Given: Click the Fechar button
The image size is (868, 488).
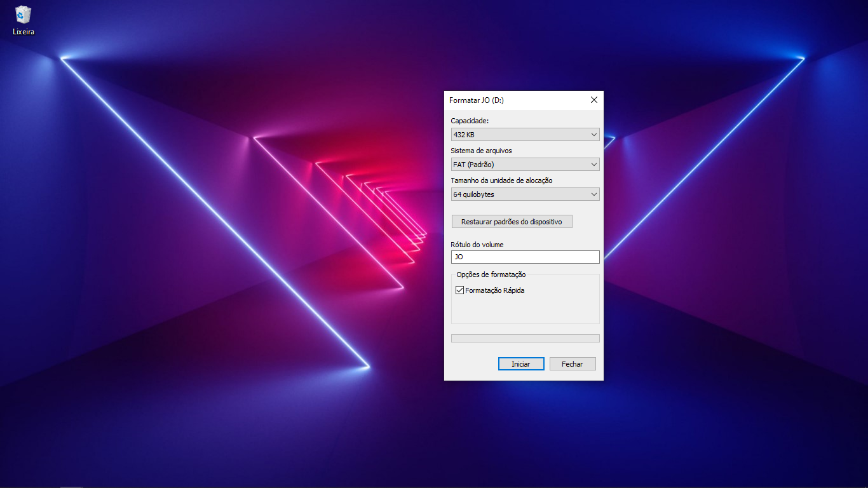Looking at the screenshot, I should [x=573, y=364].
